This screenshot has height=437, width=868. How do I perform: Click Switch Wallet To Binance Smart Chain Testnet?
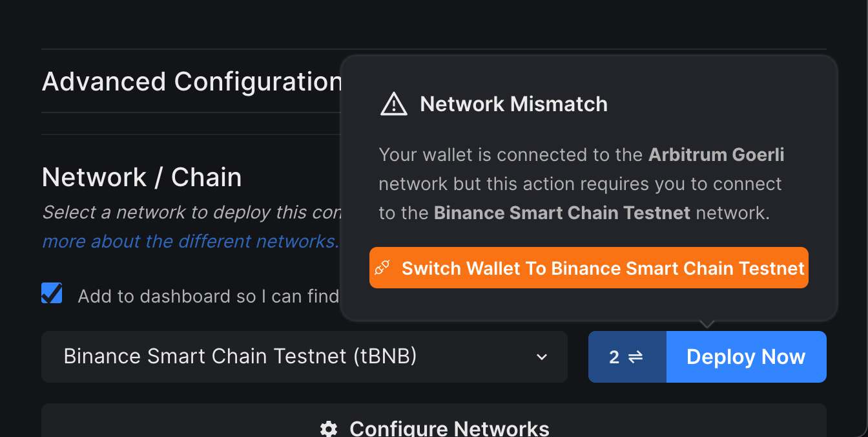click(x=588, y=267)
